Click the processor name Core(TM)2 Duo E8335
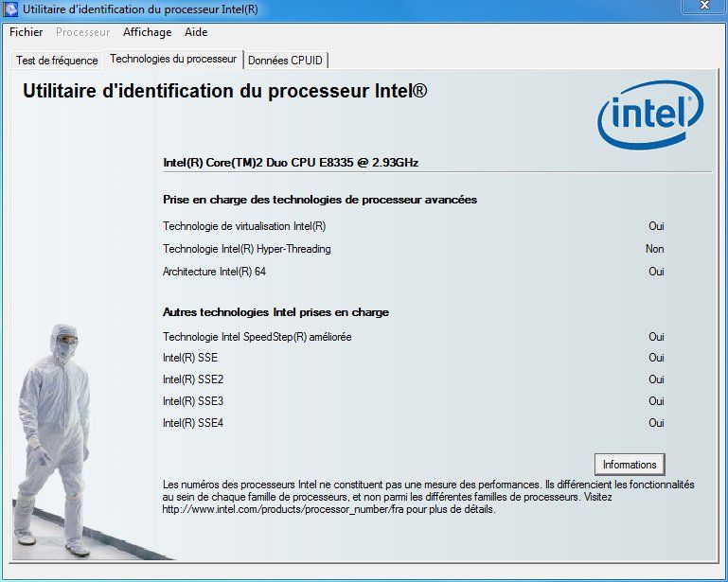Image resolution: width=728 pixels, height=582 pixels. coord(291,163)
